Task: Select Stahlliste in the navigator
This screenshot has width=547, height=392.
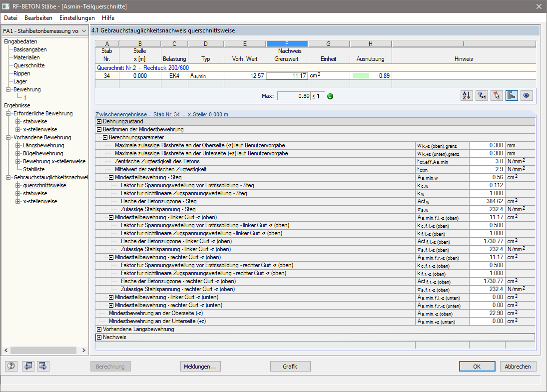Action: [x=34, y=169]
